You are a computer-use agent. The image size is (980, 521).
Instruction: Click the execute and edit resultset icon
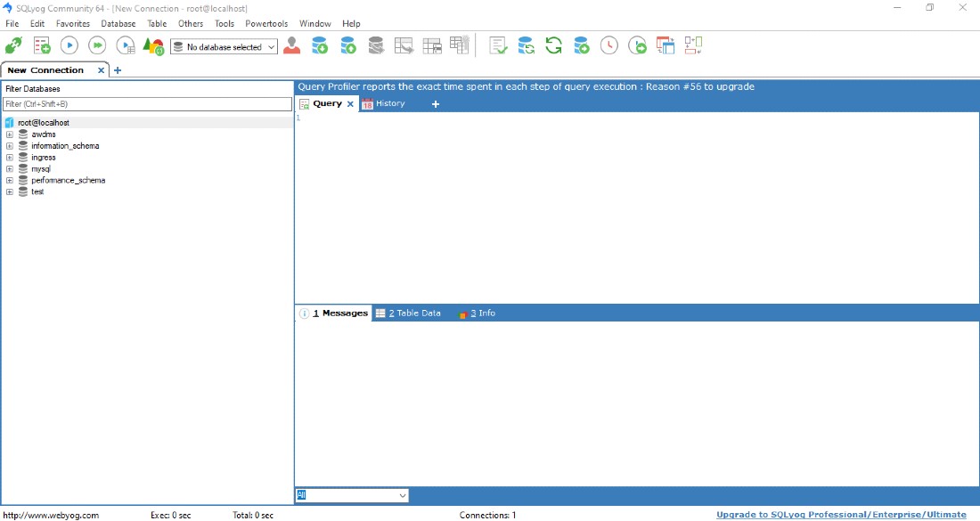pos(126,45)
